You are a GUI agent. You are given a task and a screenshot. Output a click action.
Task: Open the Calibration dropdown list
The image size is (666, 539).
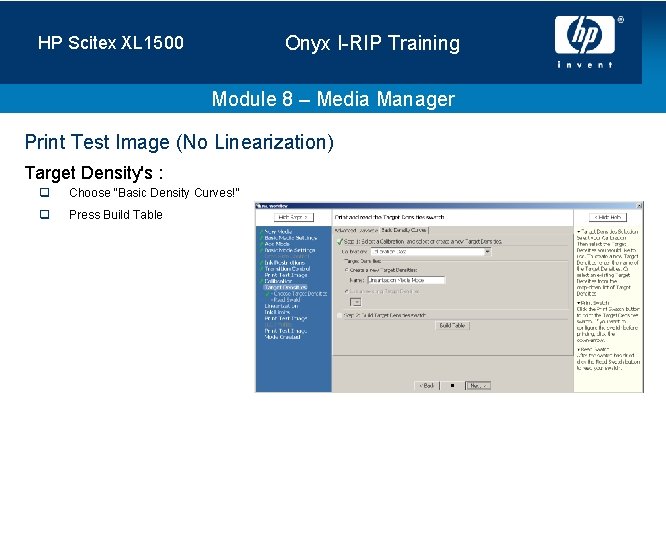(487, 252)
